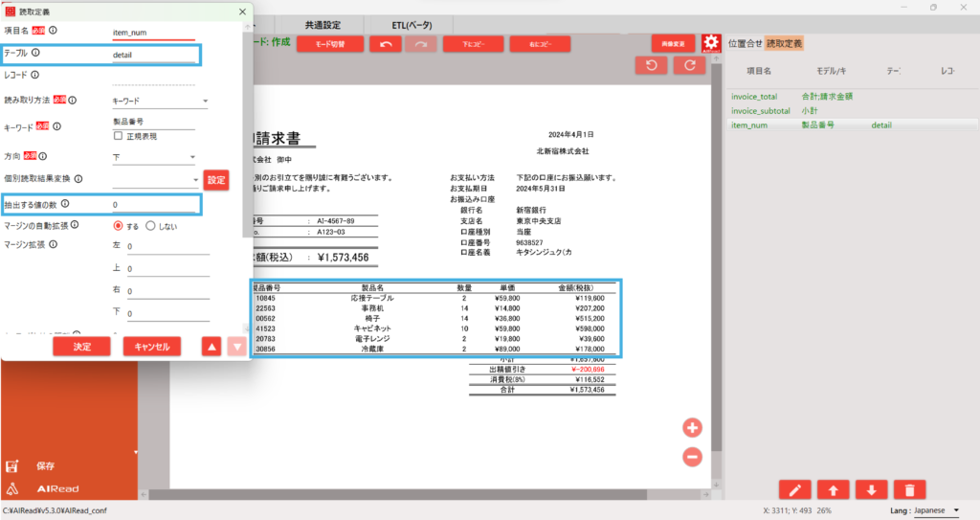Open settings with the gear icon

point(710,43)
